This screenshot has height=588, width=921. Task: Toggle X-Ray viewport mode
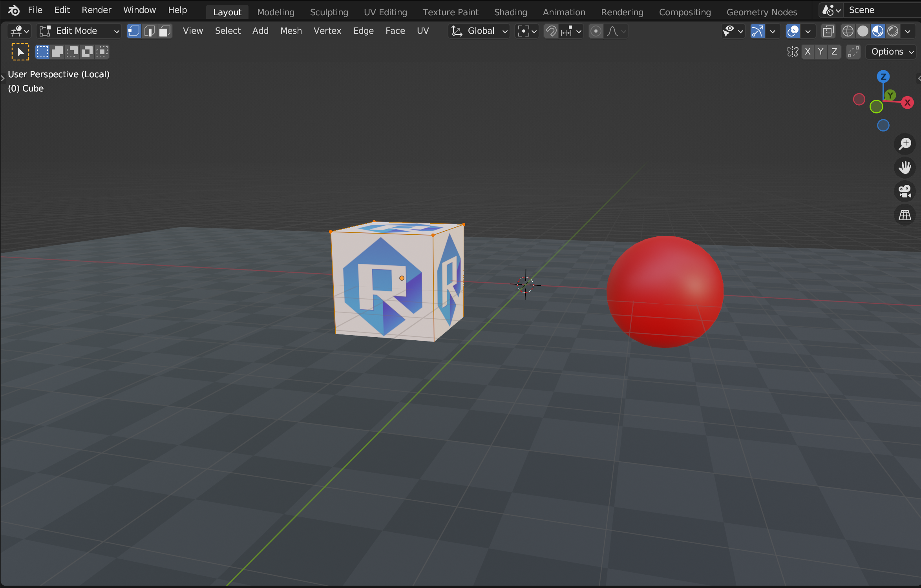click(x=828, y=31)
